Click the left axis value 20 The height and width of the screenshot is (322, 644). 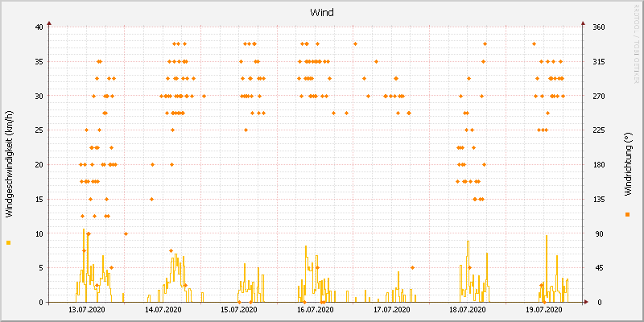click(39, 165)
